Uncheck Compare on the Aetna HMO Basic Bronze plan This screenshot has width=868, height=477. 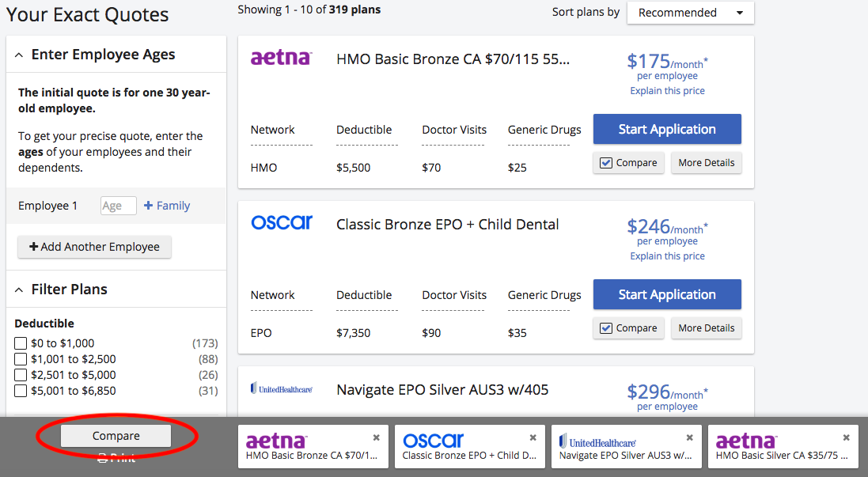pos(605,162)
